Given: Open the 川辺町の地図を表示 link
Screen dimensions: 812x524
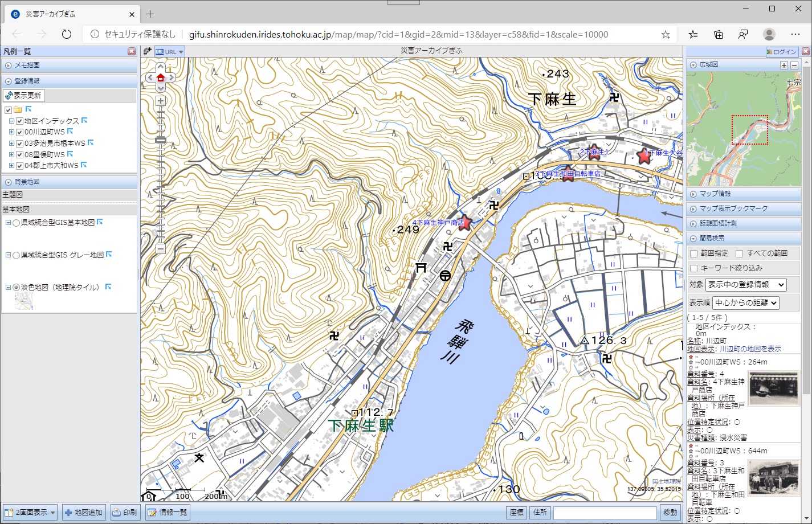Looking at the screenshot, I should pyautogui.click(x=750, y=349).
